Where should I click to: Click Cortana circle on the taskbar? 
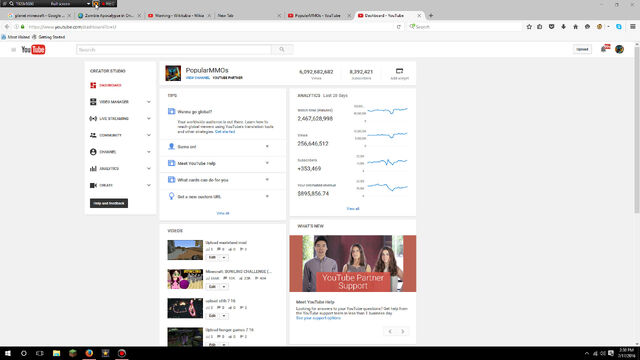click(x=24, y=353)
